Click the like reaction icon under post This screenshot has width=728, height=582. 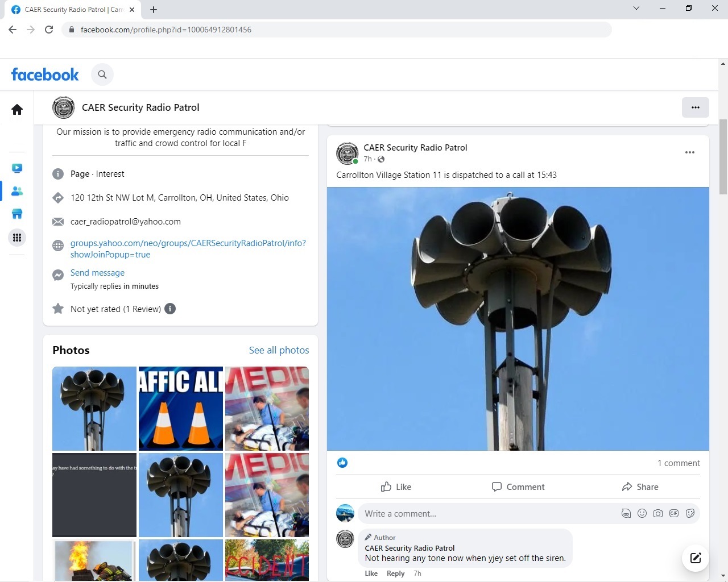[342, 463]
